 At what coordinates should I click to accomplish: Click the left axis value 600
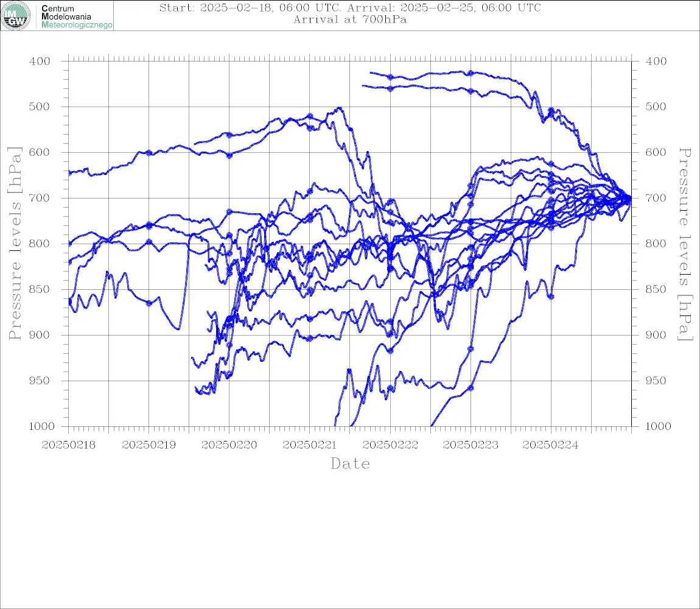click(x=40, y=152)
